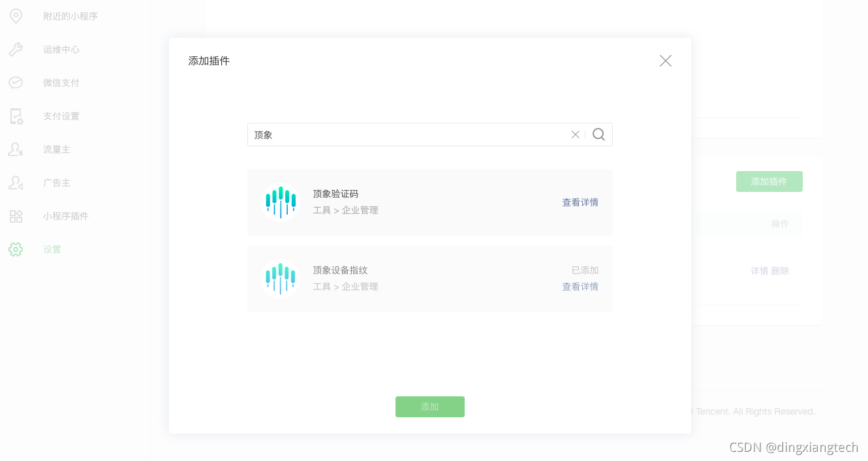Viewport: 868px width, 461px height.
Task: Click the 已添加 status label
Action: (585, 270)
